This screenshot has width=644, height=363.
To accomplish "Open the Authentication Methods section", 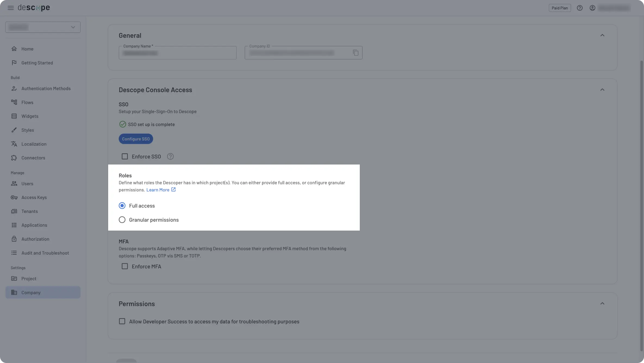I will (14, 88).
